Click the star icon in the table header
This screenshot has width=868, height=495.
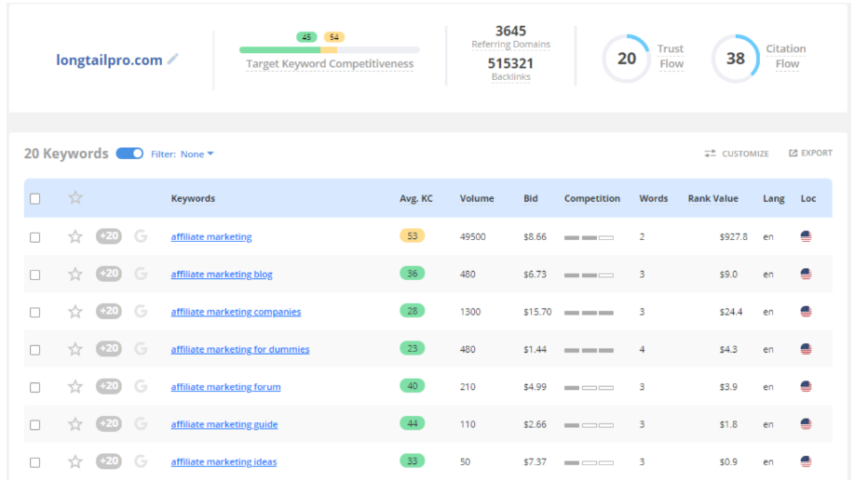pos(75,198)
